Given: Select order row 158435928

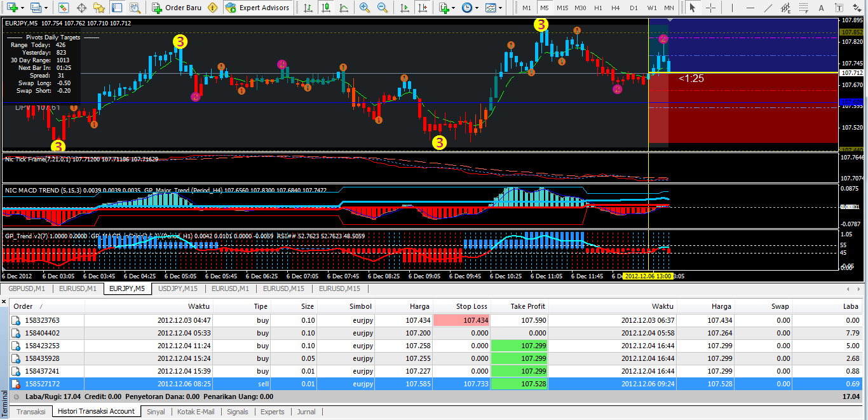Looking at the screenshot, I should (436, 358).
